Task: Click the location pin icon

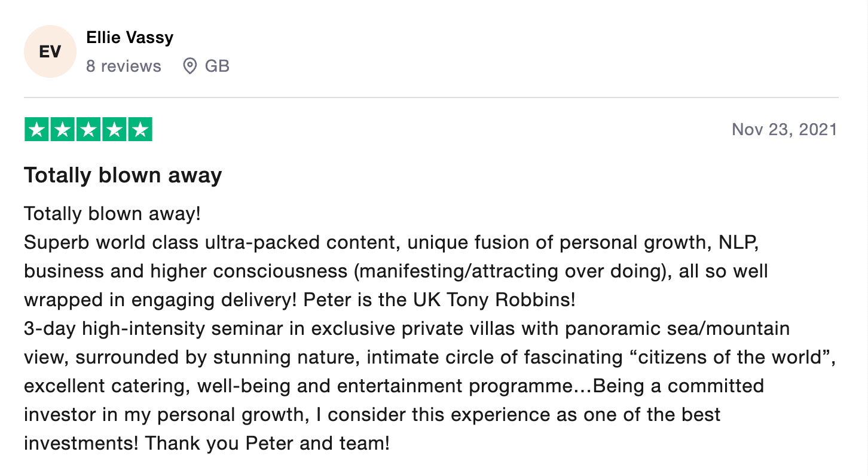Action: point(190,66)
